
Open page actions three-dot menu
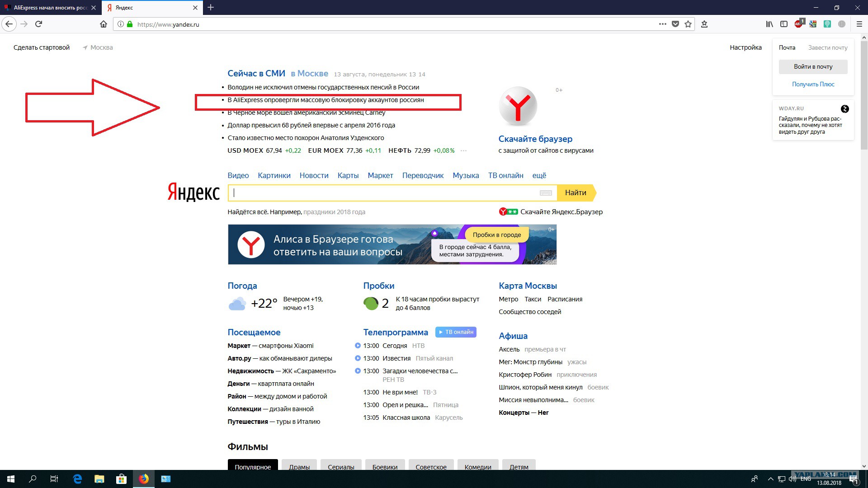662,24
